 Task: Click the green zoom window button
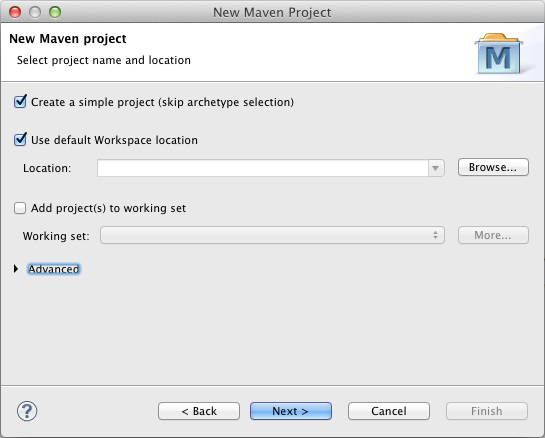(55, 12)
